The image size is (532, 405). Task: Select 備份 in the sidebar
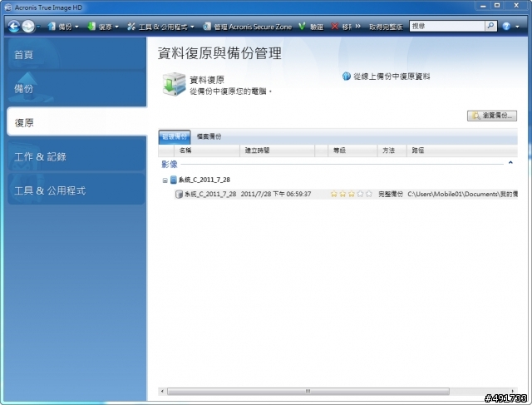(x=77, y=88)
